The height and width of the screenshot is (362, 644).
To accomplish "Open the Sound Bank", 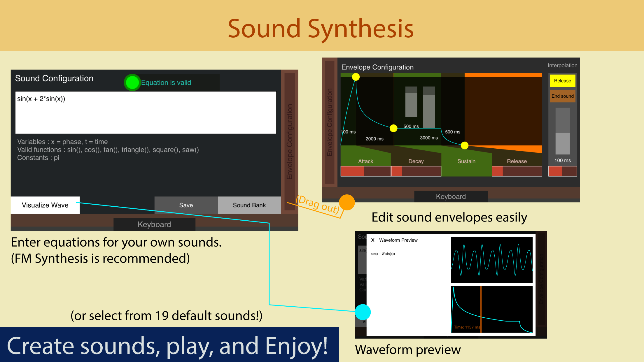I will 249,205.
